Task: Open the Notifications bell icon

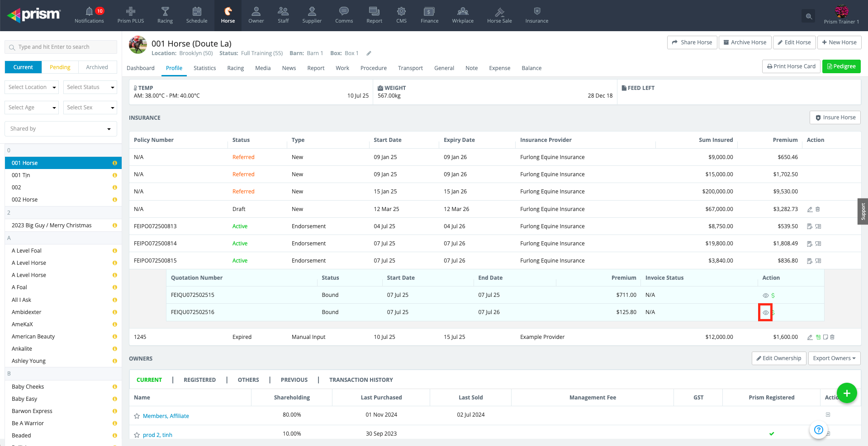Action: pos(89,12)
